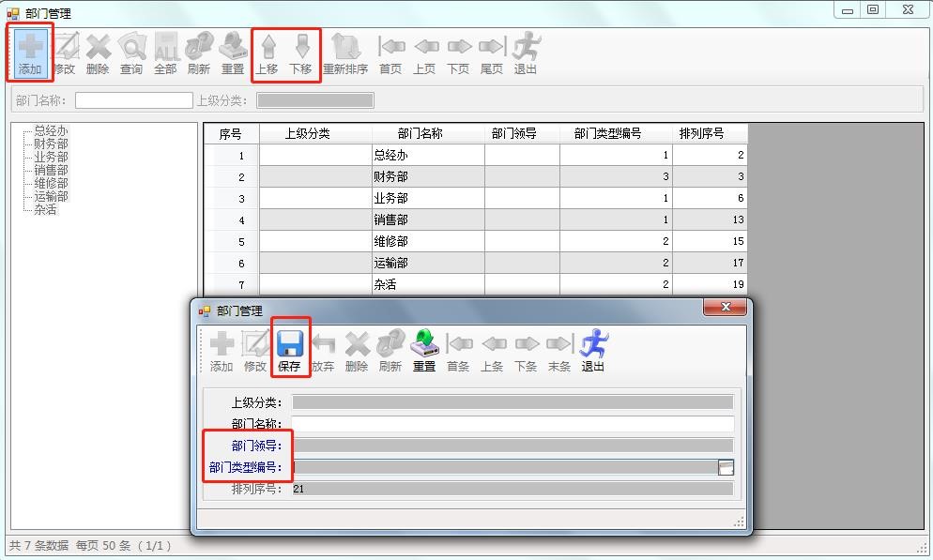Viewport: 933px width, 560px height.
Task: Click 修改 in the dialog toolbar
Action: click(x=255, y=351)
